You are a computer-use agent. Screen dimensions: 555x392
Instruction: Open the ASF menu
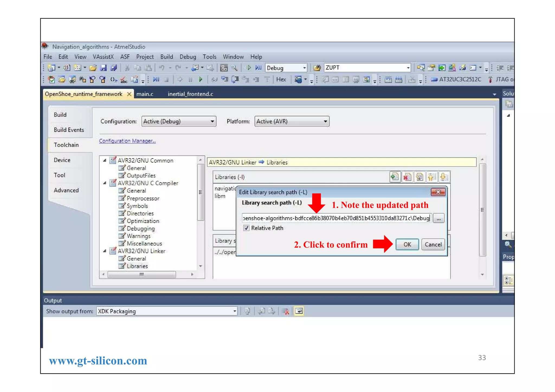125,57
